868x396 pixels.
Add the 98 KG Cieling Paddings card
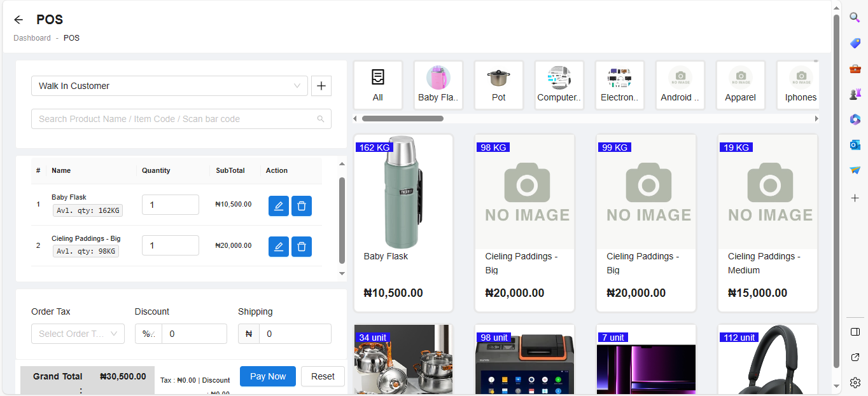pos(525,223)
